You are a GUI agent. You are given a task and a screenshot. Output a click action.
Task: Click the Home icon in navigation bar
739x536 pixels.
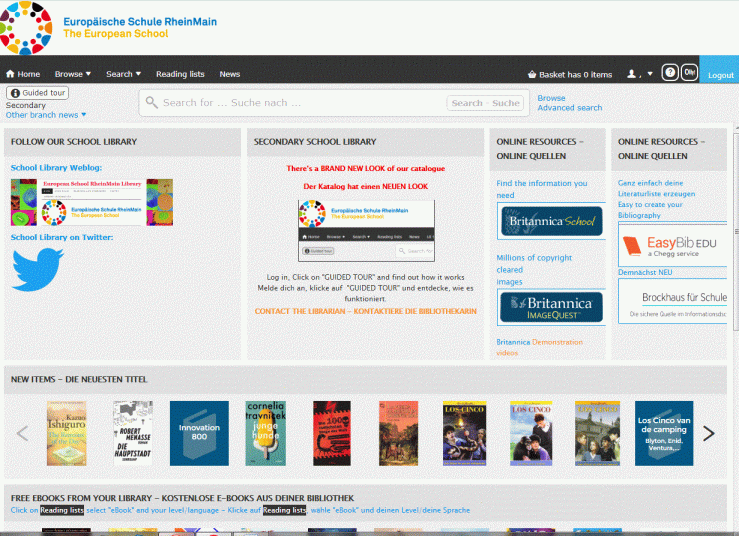point(11,74)
